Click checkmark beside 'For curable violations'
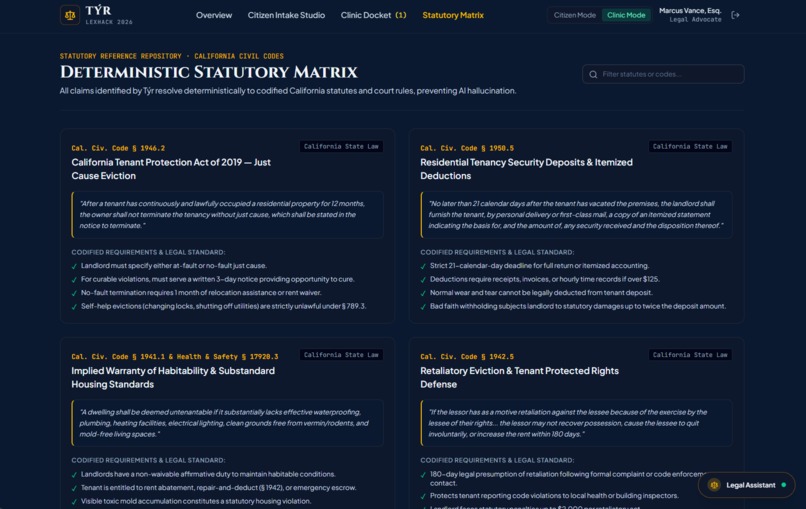This screenshot has height=509, width=806. pos(74,280)
